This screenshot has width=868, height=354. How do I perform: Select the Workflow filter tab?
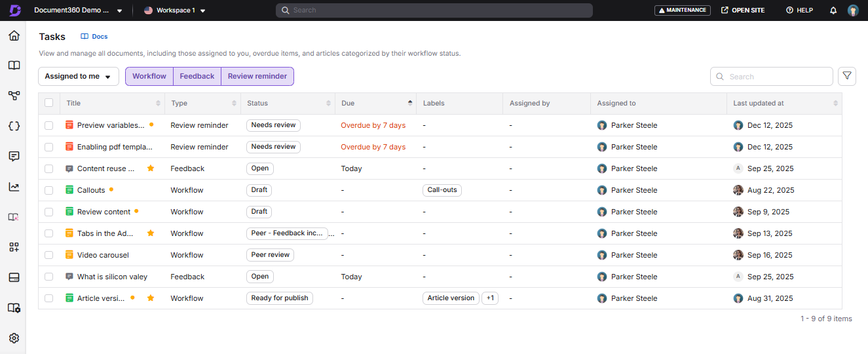coord(149,76)
